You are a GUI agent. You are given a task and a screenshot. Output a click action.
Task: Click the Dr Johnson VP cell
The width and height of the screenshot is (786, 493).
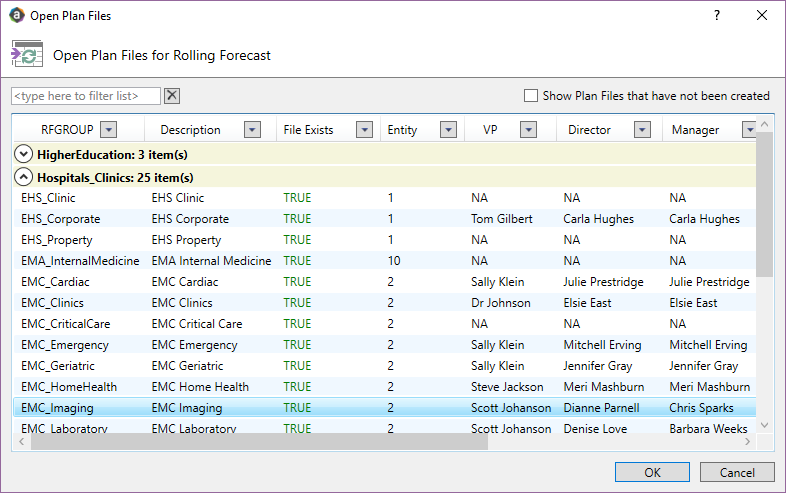click(x=500, y=303)
